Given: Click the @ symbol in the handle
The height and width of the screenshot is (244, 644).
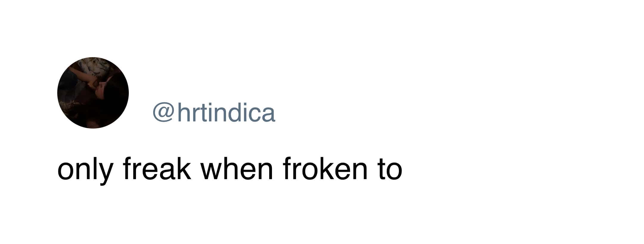Looking at the screenshot, I should (x=163, y=113).
